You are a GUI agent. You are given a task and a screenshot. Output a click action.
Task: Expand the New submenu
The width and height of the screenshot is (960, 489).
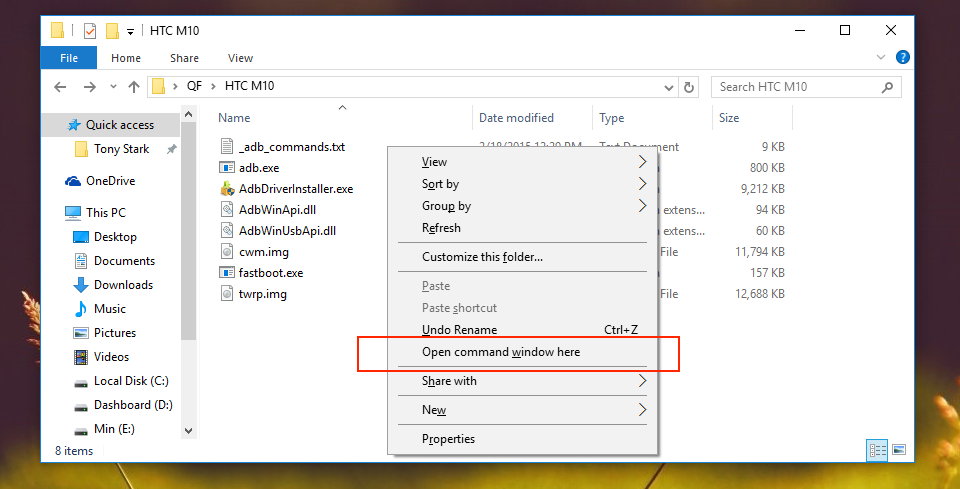(523, 409)
